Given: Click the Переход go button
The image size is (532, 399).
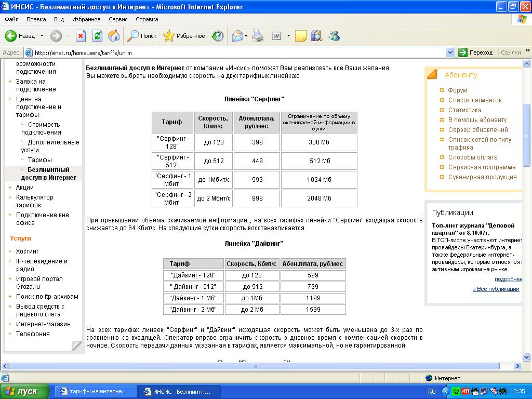Looking at the screenshot, I should pyautogui.click(x=476, y=52).
